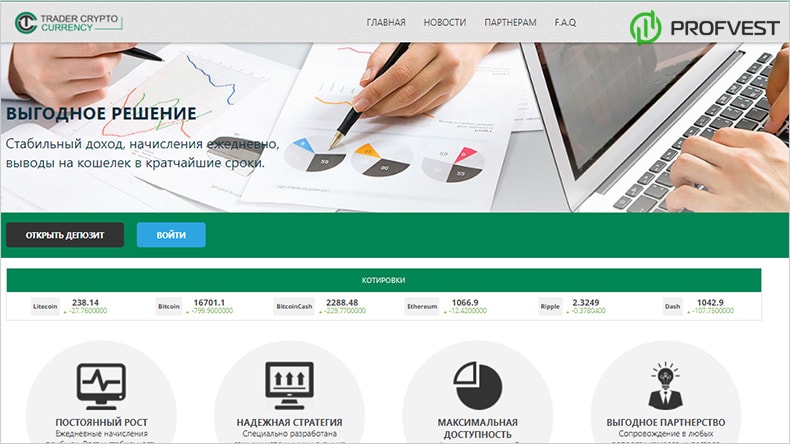Click the BitcoinCash price 2288.48
The height and width of the screenshot is (444, 790).
point(342,302)
